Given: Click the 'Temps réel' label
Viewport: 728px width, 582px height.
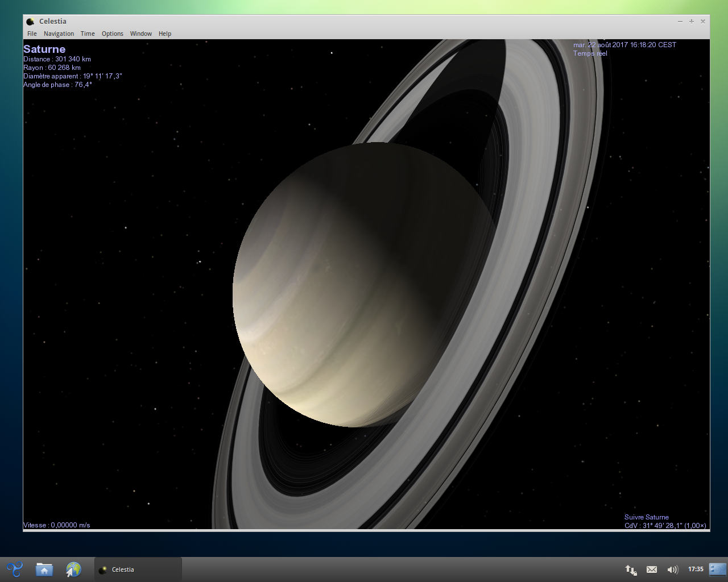Looking at the screenshot, I should coord(590,53).
